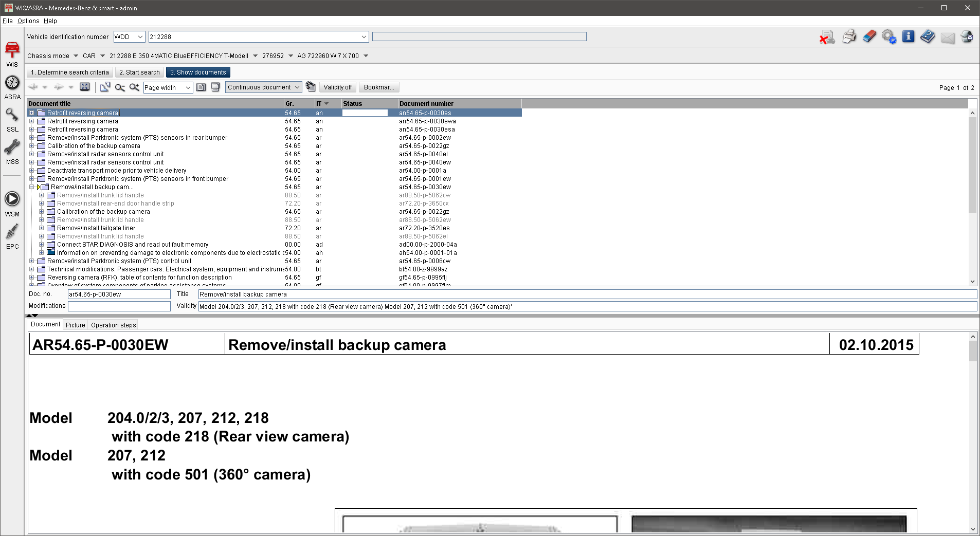980x536 pixels.
Task: Open the Page width zoom dropdown
Action: 188,88
